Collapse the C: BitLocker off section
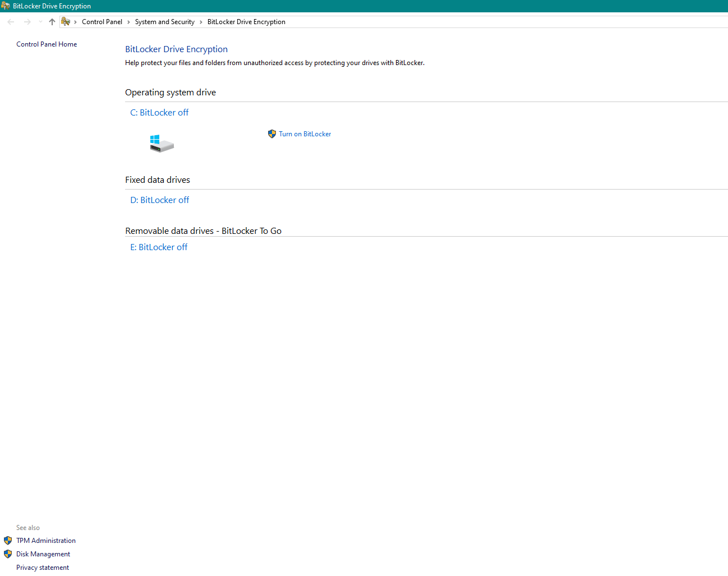Screen dimensions: 728x576 point(159,113)
